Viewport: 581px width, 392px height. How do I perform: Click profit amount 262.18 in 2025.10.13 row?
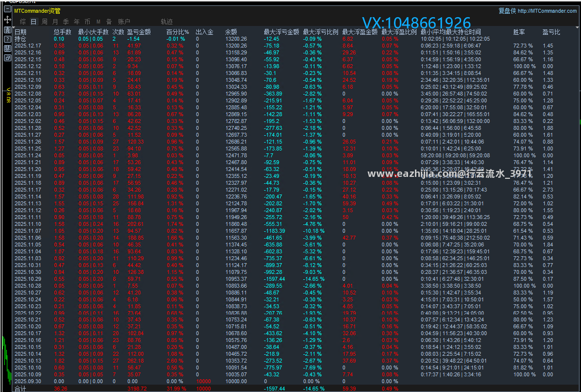point(136,361)
